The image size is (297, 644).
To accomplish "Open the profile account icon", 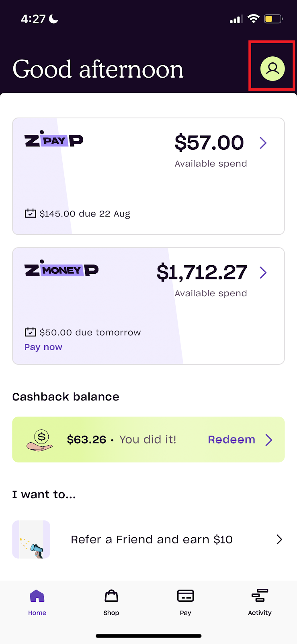I will [272, 68].
